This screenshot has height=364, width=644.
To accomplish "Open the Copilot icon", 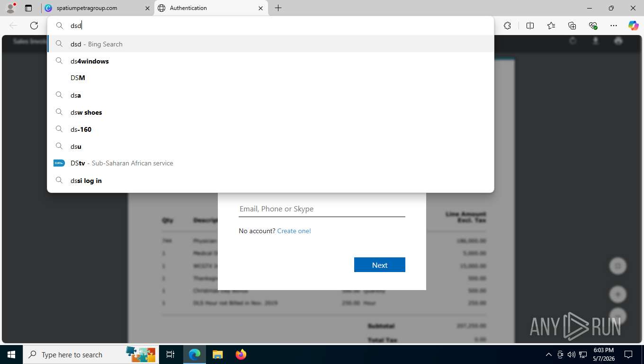I will [x=633, y=26].
